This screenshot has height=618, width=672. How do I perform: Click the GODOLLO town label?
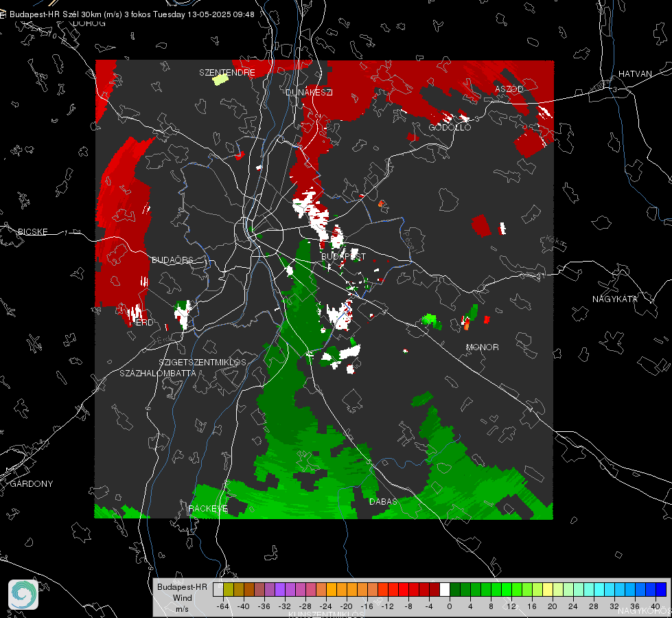(x=450, y=127)
